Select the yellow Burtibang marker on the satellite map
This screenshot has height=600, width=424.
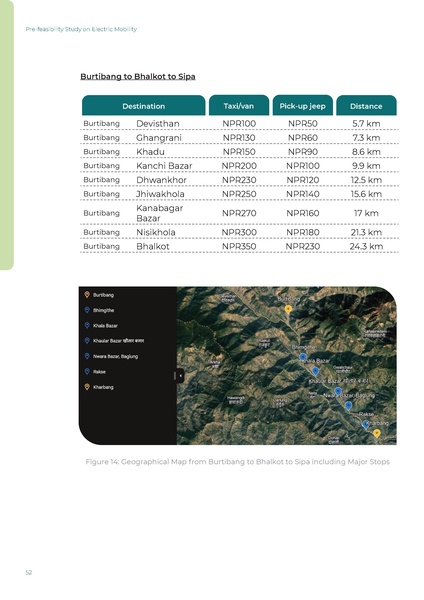[x=288, y=309]
